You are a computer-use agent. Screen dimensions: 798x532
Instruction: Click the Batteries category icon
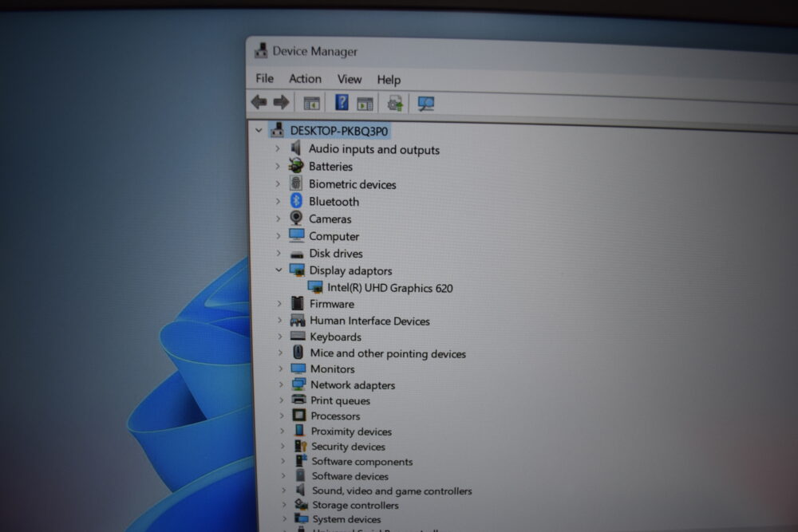pyautogui.click(x=296, y=166)
